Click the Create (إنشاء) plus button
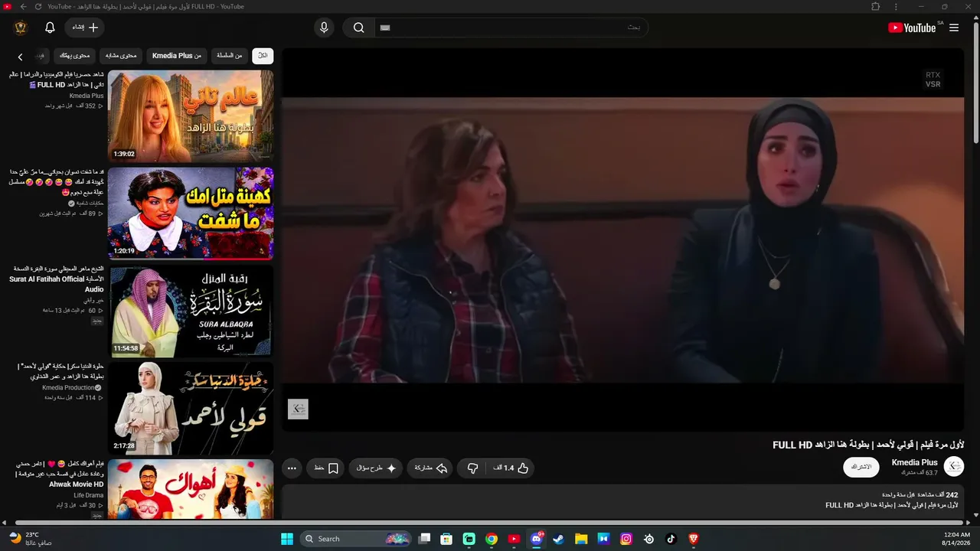The image size is (980, 551). [84, 28]
